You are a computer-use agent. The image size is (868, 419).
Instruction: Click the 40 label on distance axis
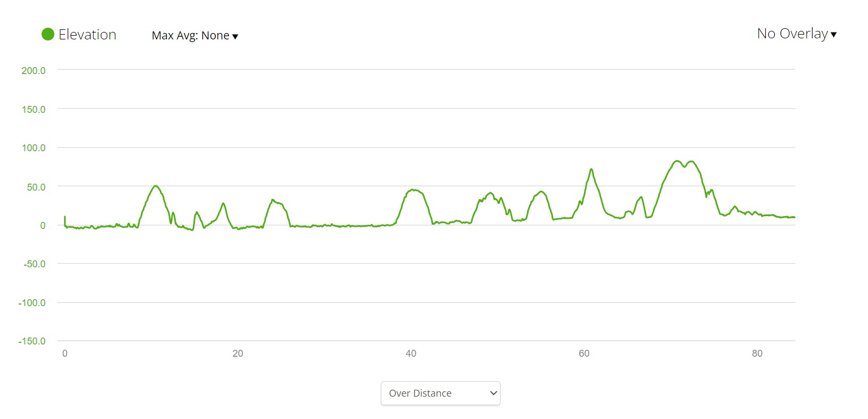(x=411, y=354)
